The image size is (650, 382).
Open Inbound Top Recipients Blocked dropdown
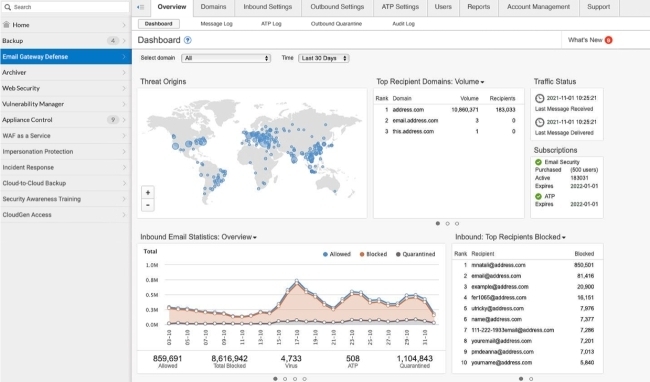tap(510, 237)
